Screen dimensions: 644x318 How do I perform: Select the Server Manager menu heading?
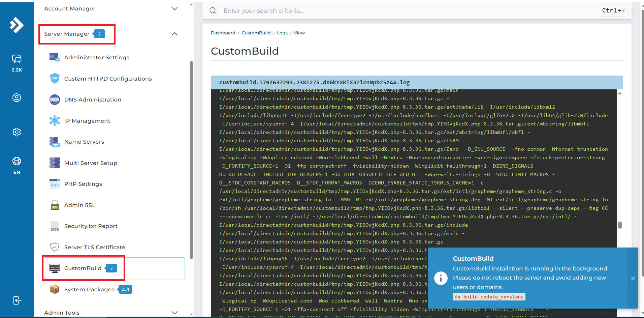click(67, 34)
